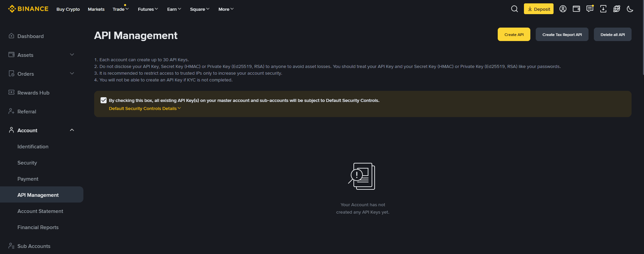Click the Sub Accounts sidebar icon
Viewport: 644px width, 254px height.
coord(11,246)
